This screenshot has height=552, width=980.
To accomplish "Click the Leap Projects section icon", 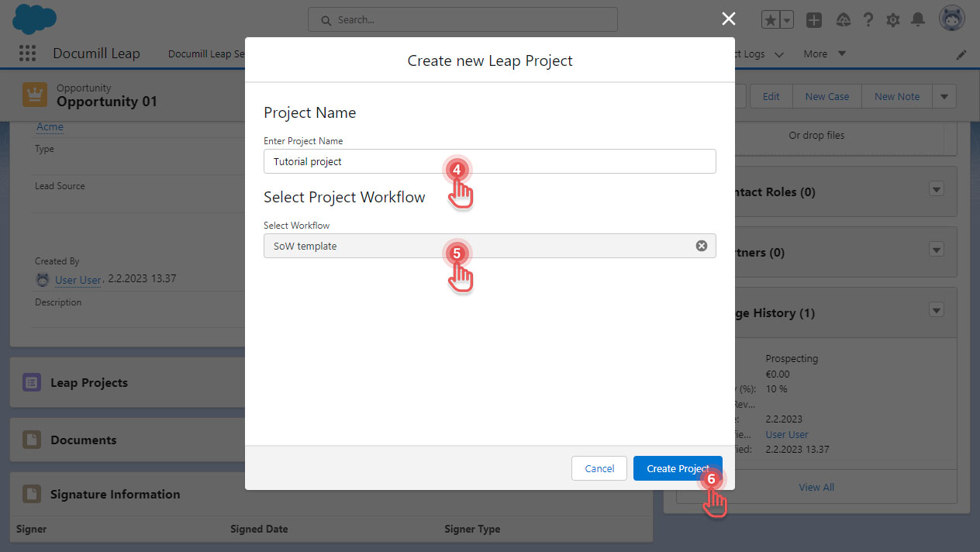I will tap(31, 382).
